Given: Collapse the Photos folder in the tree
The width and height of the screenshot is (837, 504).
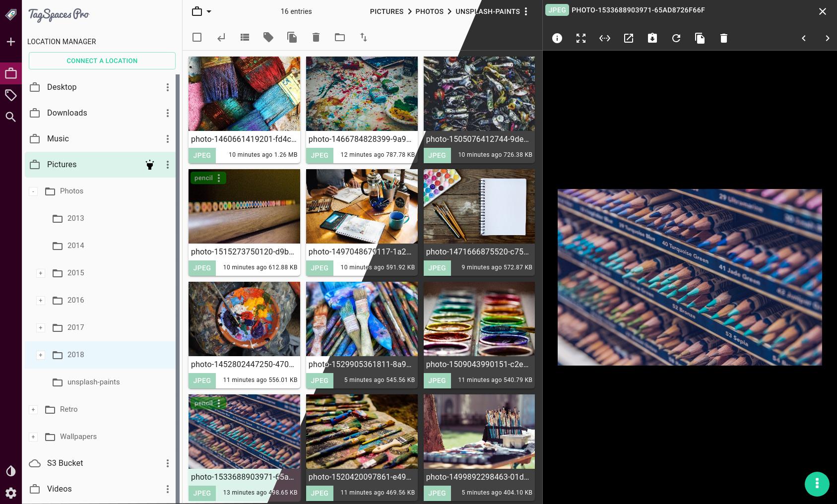Looking at the screenshot, I should [x=33, y=191].
